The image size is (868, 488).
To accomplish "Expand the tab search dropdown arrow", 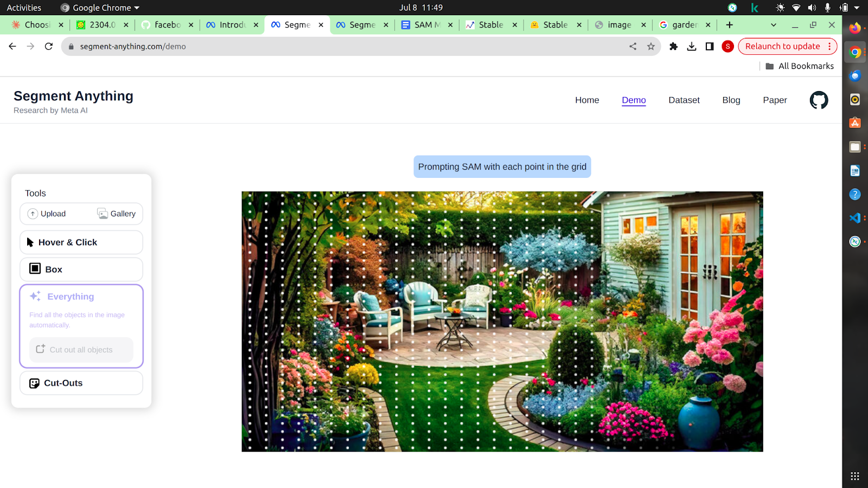I will point(774,25).
